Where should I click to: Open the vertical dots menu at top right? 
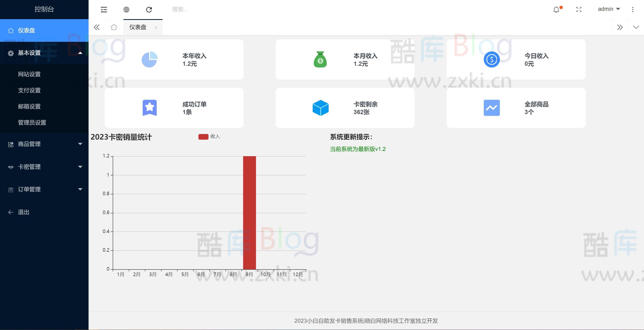coord(633,9)
